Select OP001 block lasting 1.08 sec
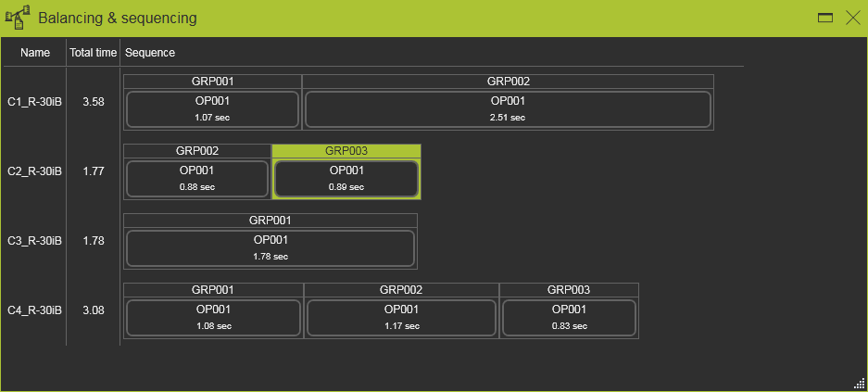The height and width of the screenshot is (392, 868). 214,318
